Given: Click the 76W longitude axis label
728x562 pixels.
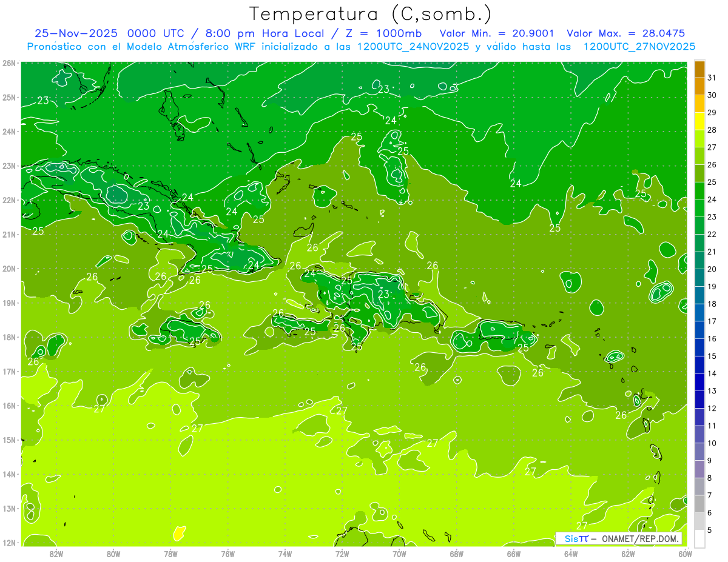Looking at the screenshot, I should tap(228, 554).
